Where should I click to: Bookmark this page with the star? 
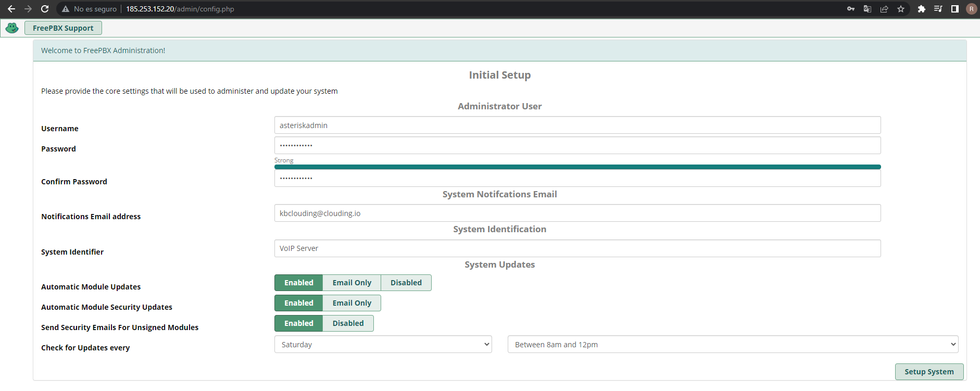901,9
